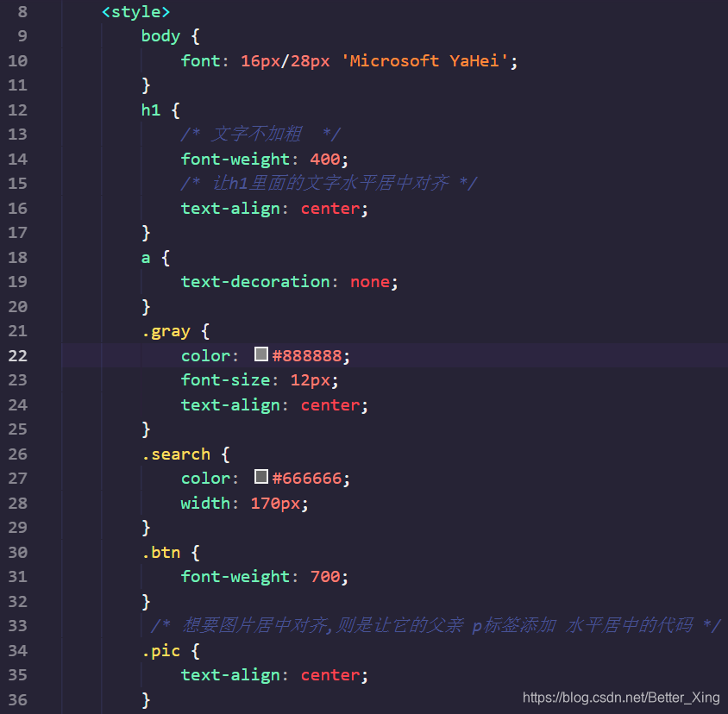Screen dimensions: 728x714
Task: Click line number 8 in gutter
Action: 22,11
